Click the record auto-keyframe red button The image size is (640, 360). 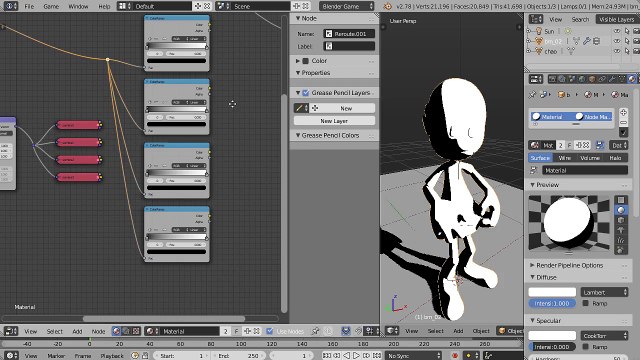(x=455, y=356)
